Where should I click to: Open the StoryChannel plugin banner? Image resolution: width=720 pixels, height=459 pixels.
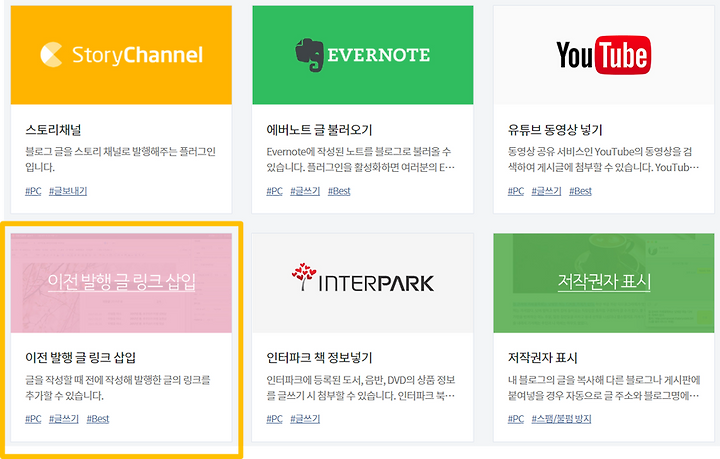pos(121,55)
